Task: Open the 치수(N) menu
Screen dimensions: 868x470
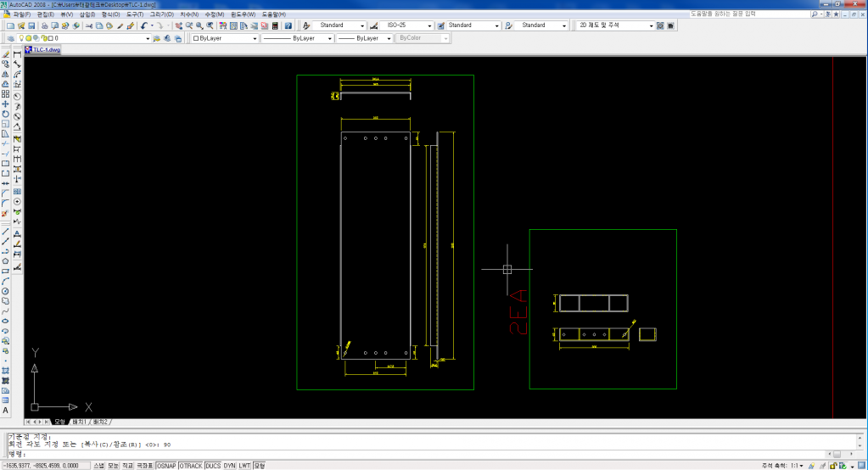Action: (189, 14)
